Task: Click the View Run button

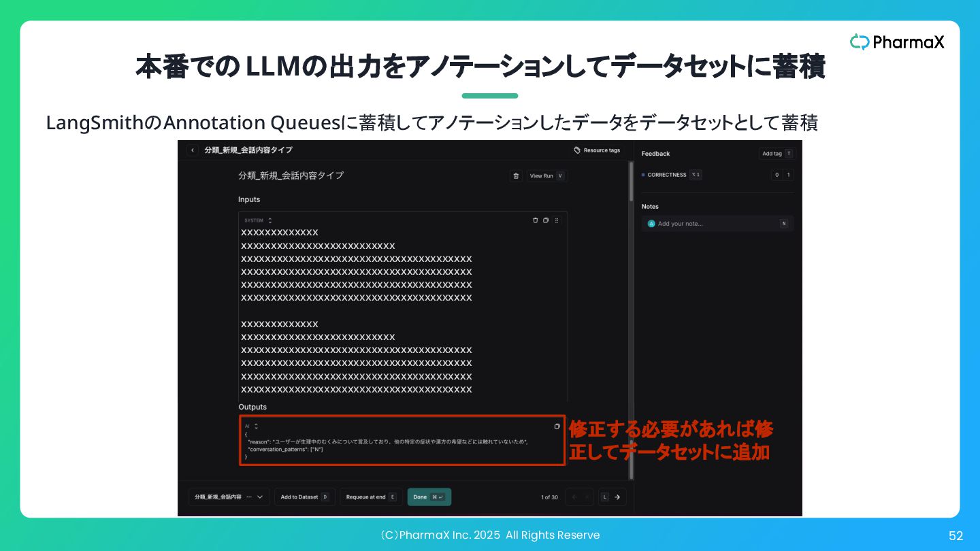Action: tap(546, 176)
